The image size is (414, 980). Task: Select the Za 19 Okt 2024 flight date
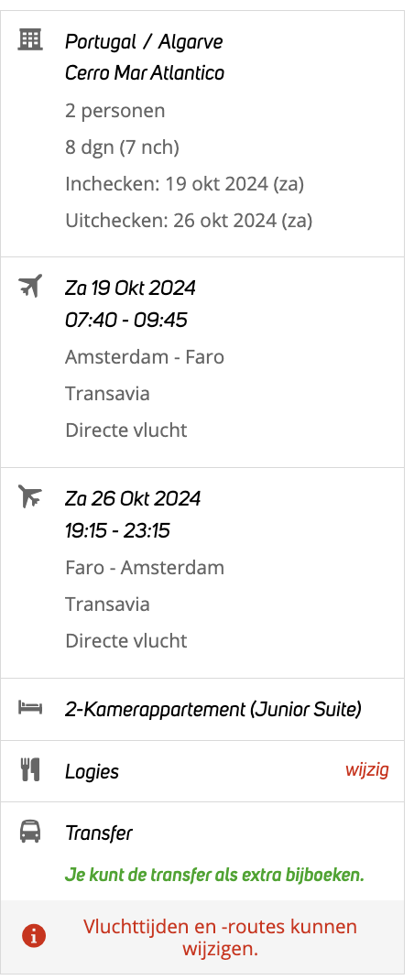point(130,289)
